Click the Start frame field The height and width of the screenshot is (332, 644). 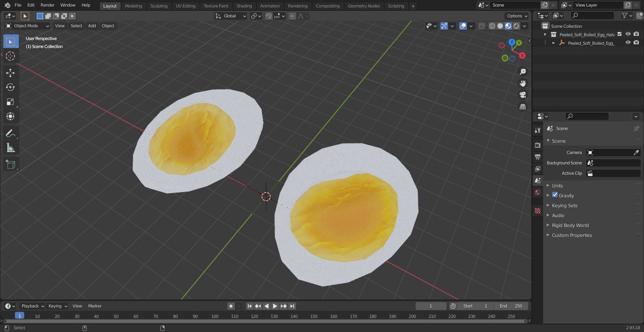[x=476, y=306]
